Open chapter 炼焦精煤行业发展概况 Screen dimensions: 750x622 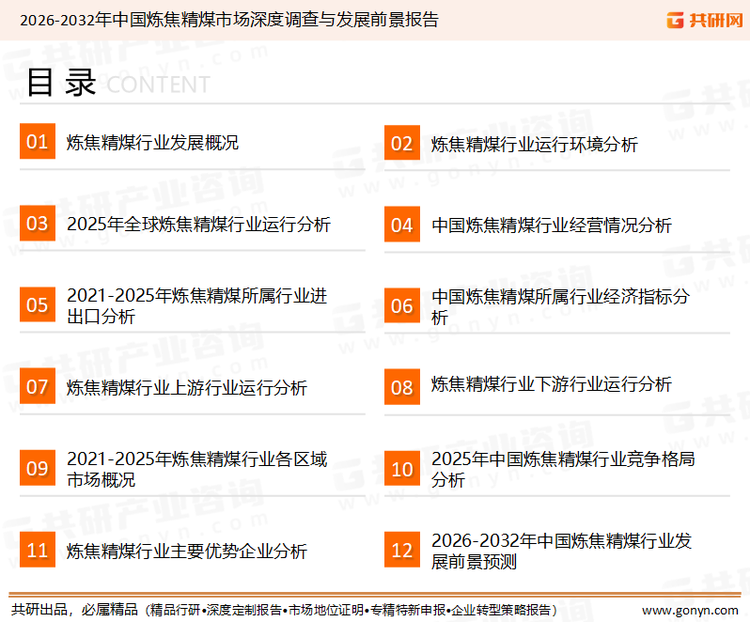coord(152,143)
